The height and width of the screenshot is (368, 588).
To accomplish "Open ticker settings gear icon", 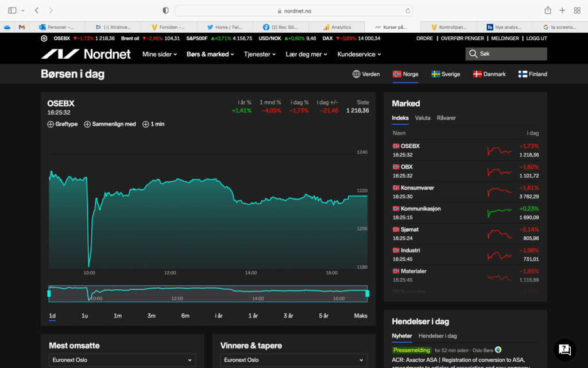I will 44,39.
